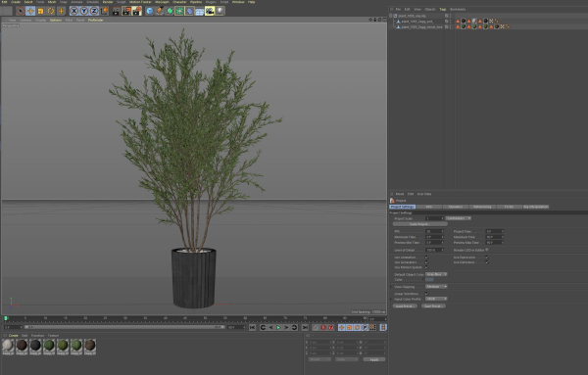
Task: Select the Project Settings tab
Action: tap(402, 207)
